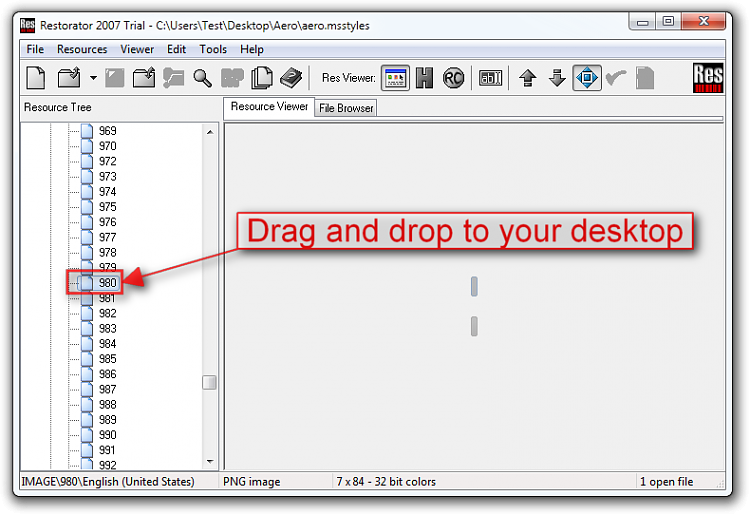
Task: Toggle the default Res Viewer mode icon
Action: click(x=395, y=78)
